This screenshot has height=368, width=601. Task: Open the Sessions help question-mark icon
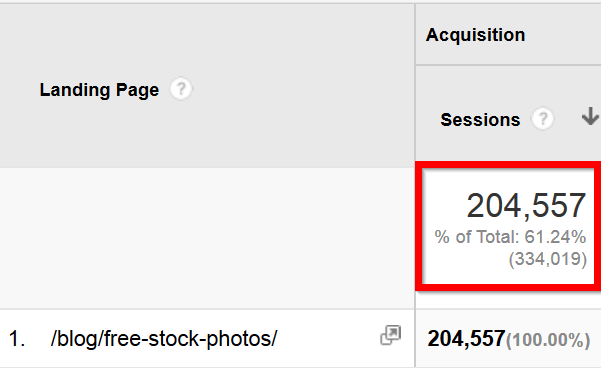point(542,119)
